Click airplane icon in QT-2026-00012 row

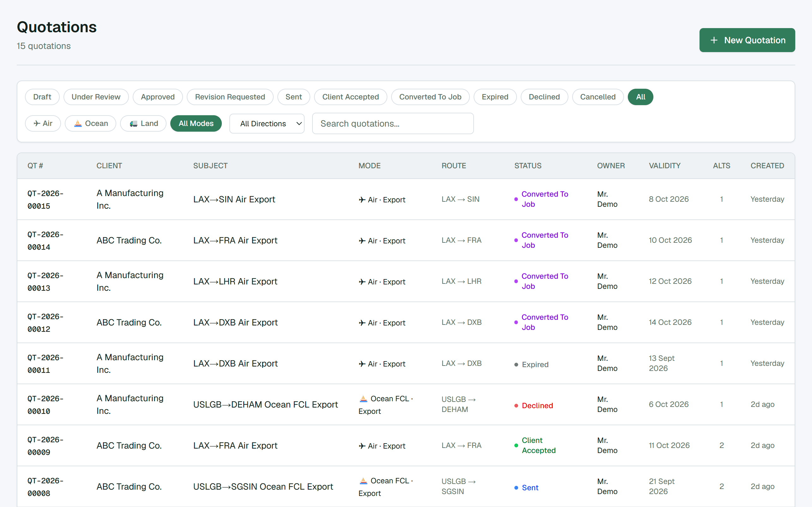tap(362, 323)
